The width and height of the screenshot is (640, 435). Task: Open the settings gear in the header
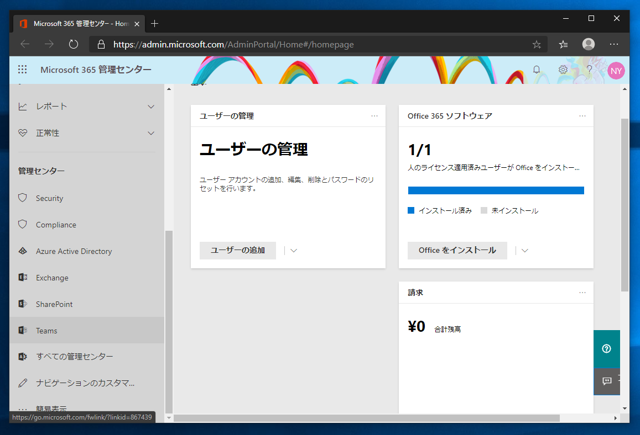(x=563, y=70)
